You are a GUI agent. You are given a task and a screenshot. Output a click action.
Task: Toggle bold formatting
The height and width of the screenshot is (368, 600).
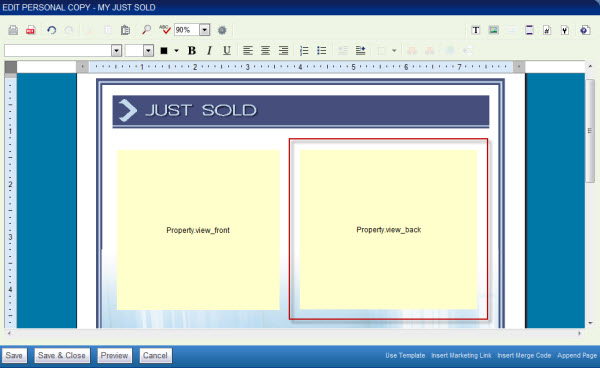click(x=192, y=50)
